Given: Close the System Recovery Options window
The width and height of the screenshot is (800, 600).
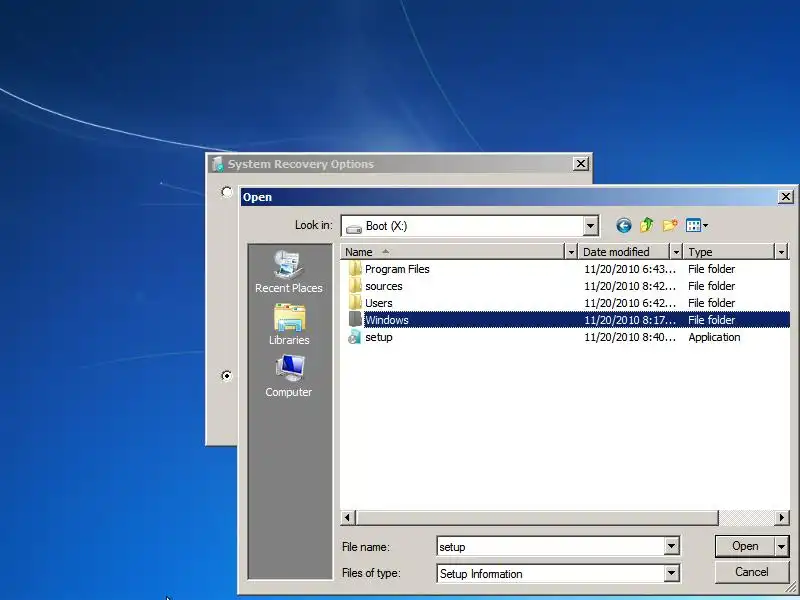Looking at the screenshot, I should pos(581,164).
